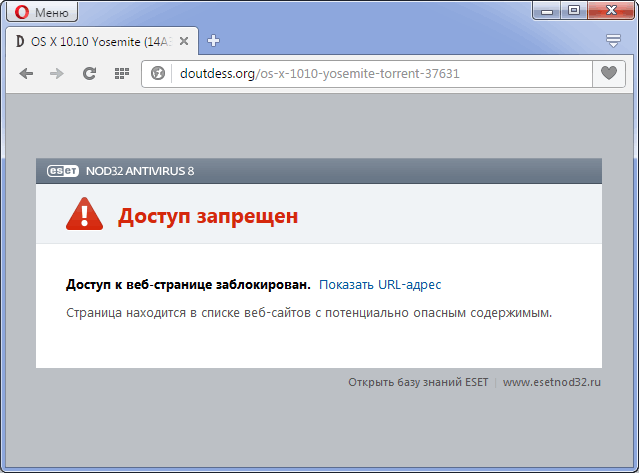Open the Speed Dial grid icon
Image resolution: width=639 pixels, height=473 pixels.
coord(121,74)
